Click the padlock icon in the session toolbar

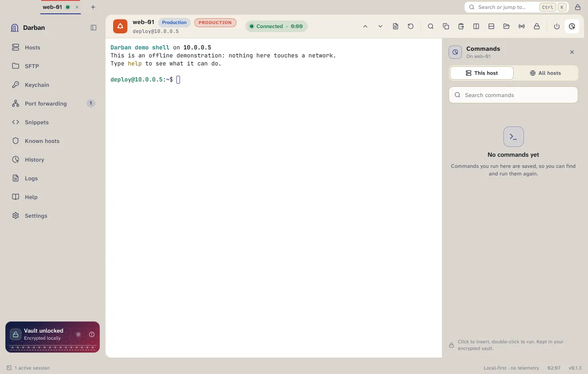pos(537,26)
